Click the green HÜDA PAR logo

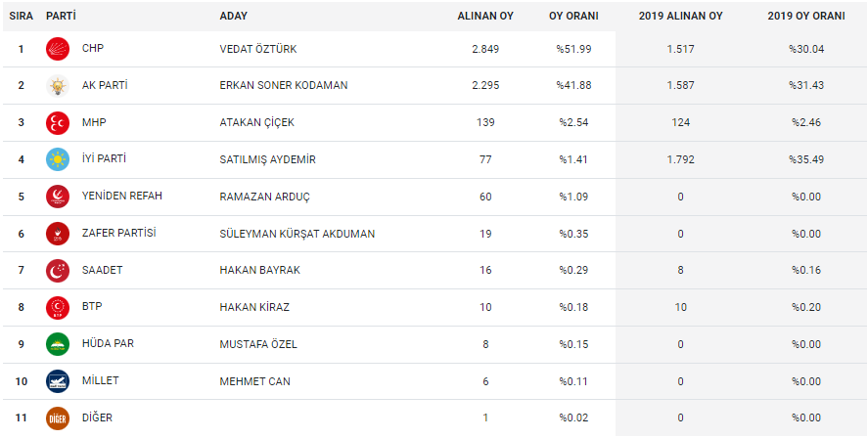click(58, 344)
